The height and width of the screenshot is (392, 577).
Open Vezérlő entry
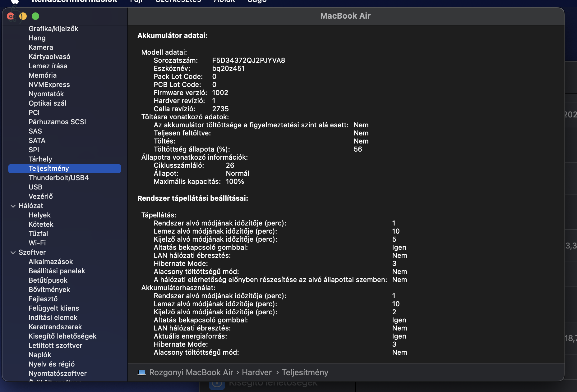click(x=41, y=196)
